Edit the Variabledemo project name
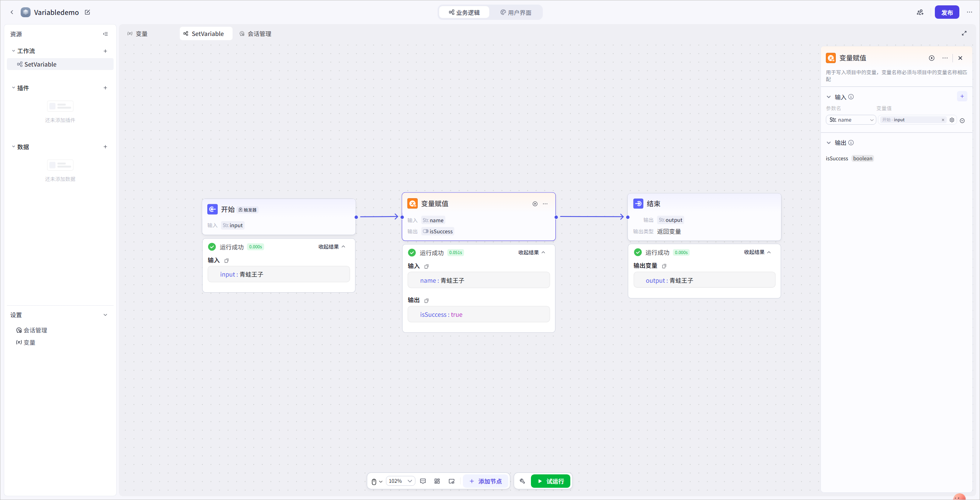The image size is (980, 500). click(87, 12)
